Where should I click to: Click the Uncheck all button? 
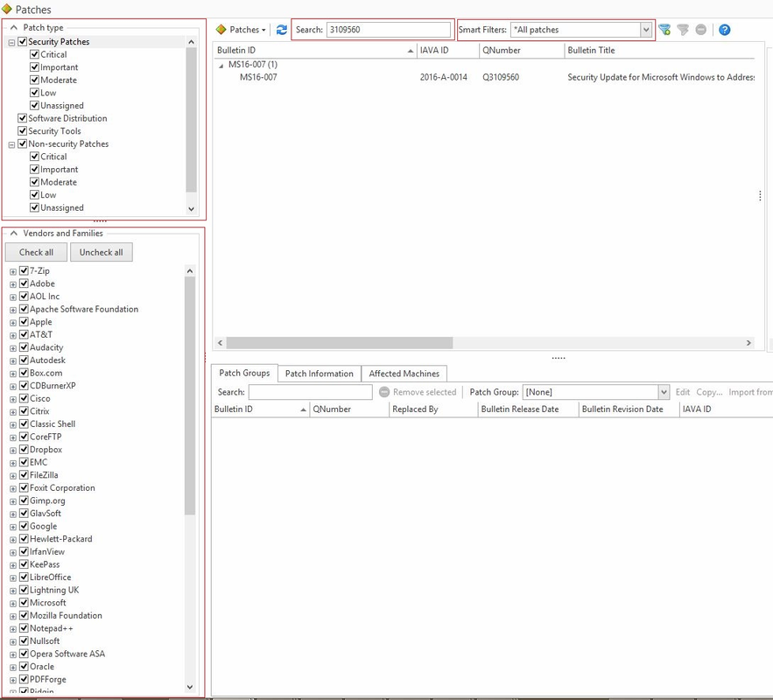pyautogui.click(x=101, y=252)
